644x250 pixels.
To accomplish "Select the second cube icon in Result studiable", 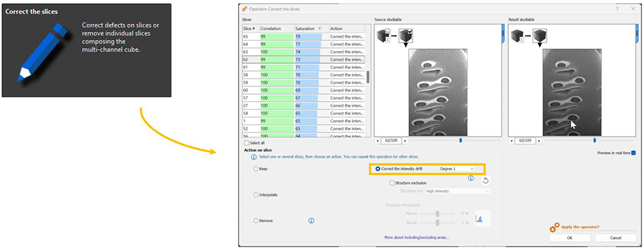I will click(x=540, y=36).
